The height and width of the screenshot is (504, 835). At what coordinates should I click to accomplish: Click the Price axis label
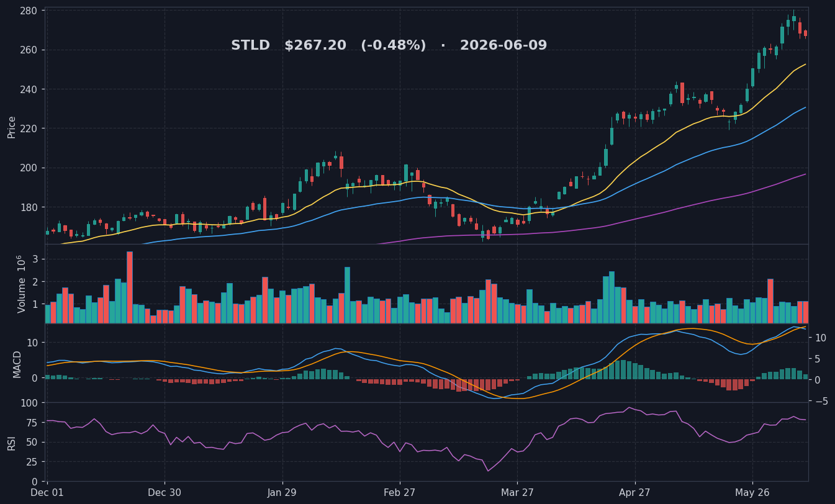[12, 127]
